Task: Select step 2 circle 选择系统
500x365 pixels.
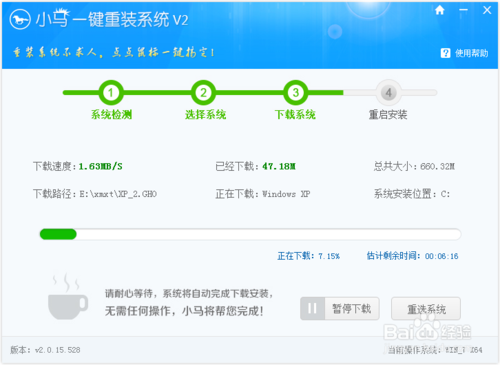Action: [x=203, y=93]
